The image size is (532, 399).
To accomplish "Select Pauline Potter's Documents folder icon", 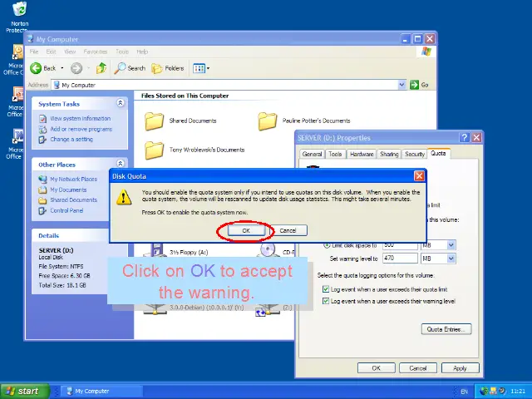I will point(268,121).
